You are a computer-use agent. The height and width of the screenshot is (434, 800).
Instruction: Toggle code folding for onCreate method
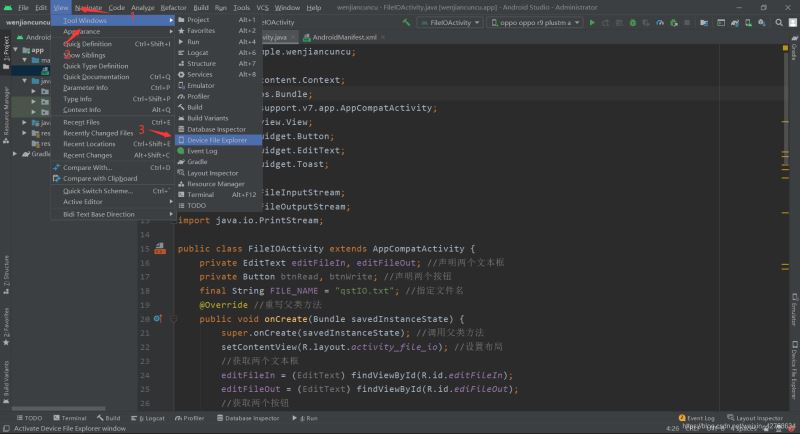[x=173, y=319]
